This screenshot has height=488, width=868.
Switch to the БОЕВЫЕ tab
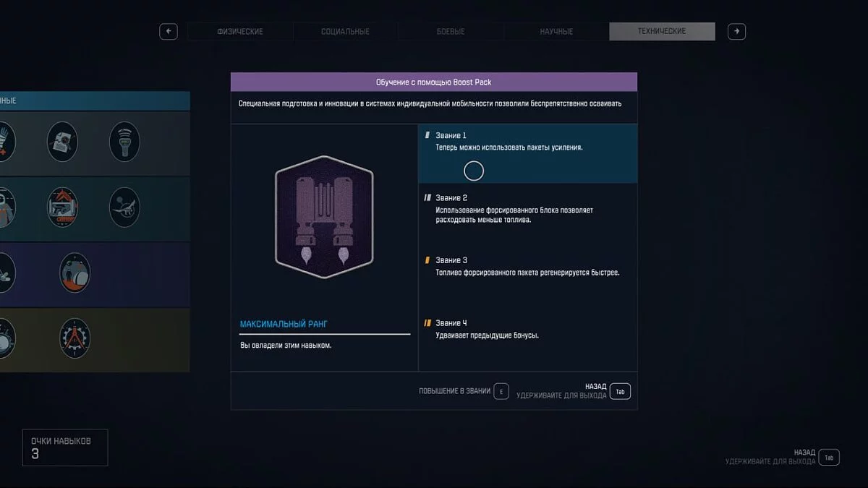click(x=451, y=32)
